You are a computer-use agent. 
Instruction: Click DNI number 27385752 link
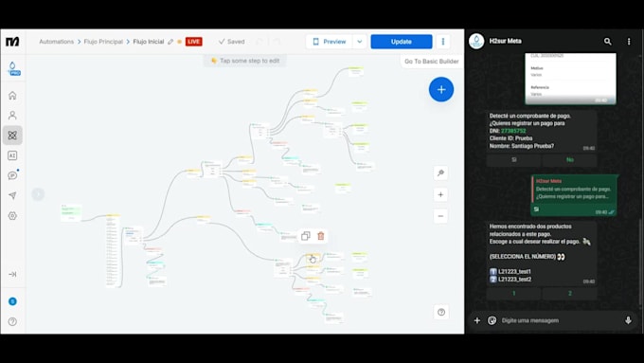[513, 131]
